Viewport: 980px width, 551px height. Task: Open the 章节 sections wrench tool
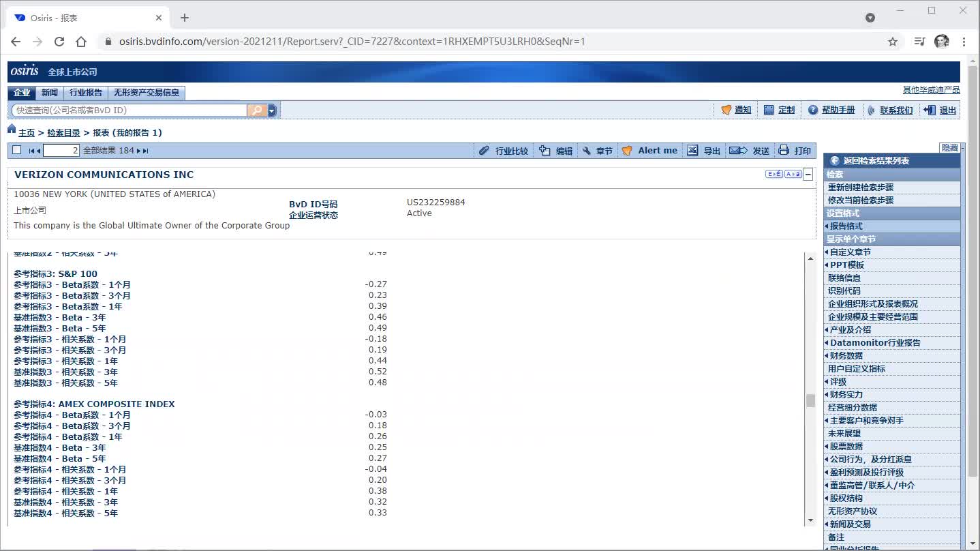point(597,151)
